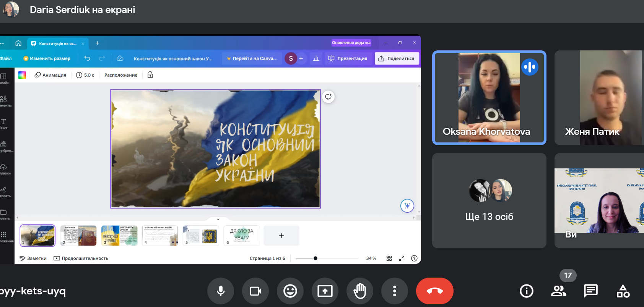Click the Поделиться button

pos(397,58)
